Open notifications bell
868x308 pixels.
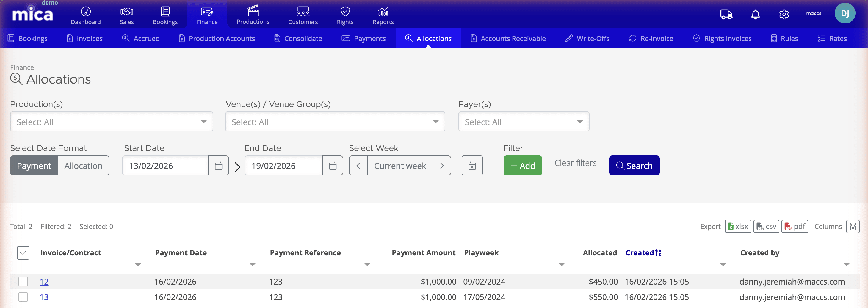[x=755, y=15]
